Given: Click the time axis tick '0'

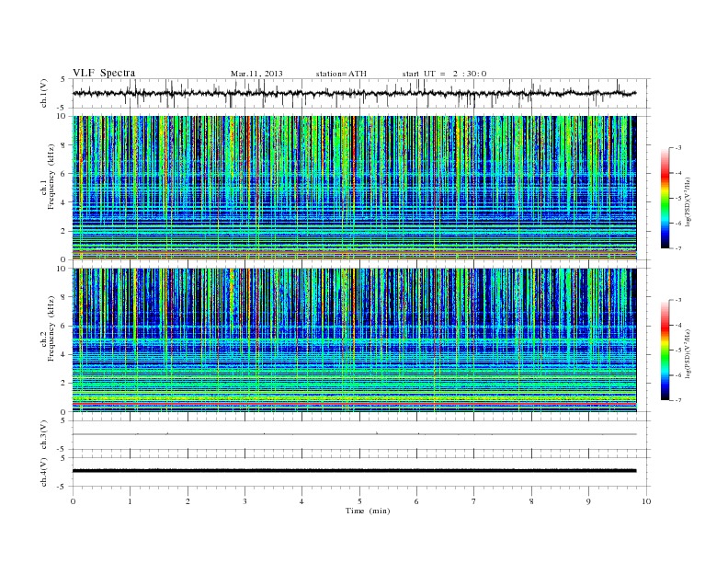Looking at the screenshot, I should (x=73, y=501).
